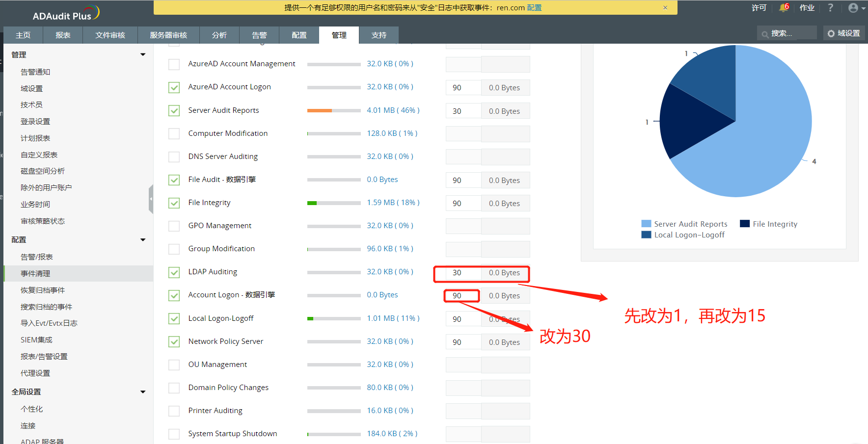Image resolution: width=868 pixels, height=444 pixels.
Task: Open the 支持 tab
Action: [x=379, y=35]
